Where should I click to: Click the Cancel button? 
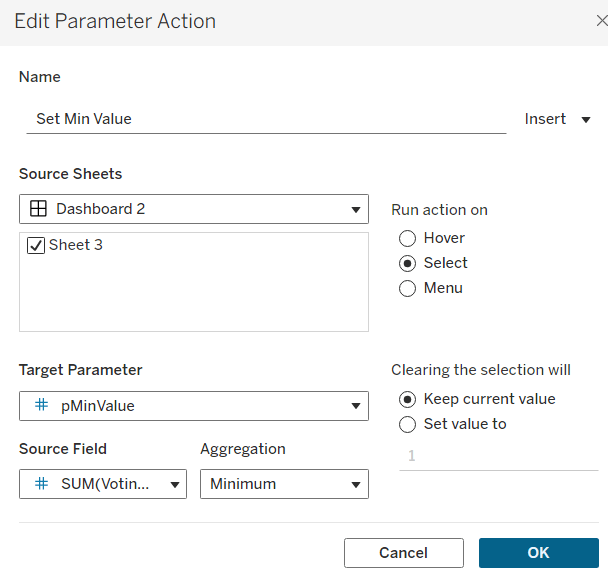pyautogui.click(x=403, y=553)
